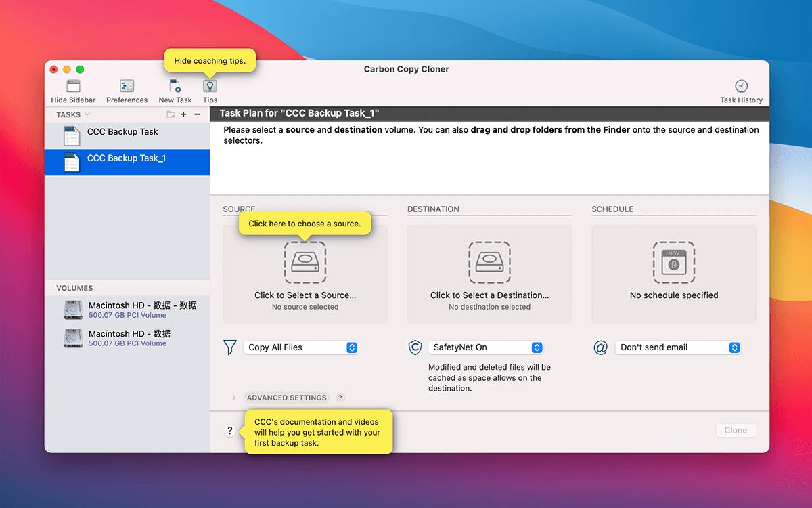812x508 pixels.
Task: Click the DESTINATION section heading
Action: pos(433,209)
